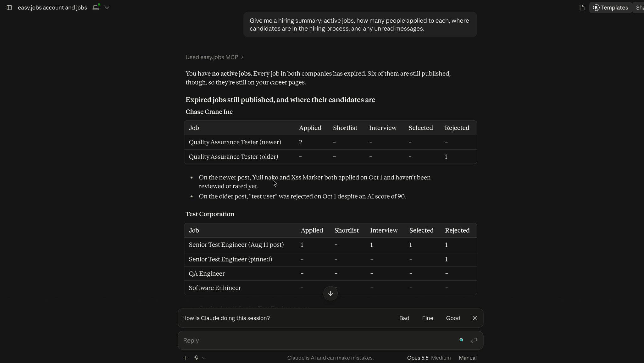
Task: Rate the session as Fine
Action: (427, 318)
